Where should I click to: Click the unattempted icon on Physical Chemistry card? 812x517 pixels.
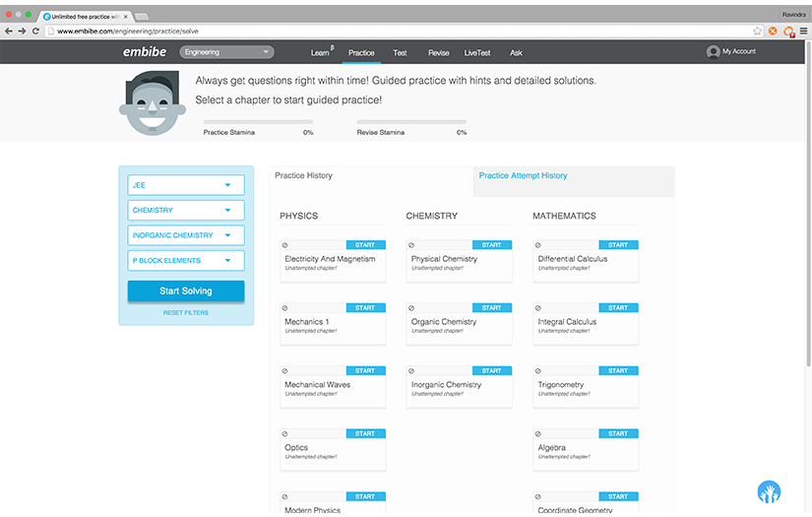[x=411, y=245]
